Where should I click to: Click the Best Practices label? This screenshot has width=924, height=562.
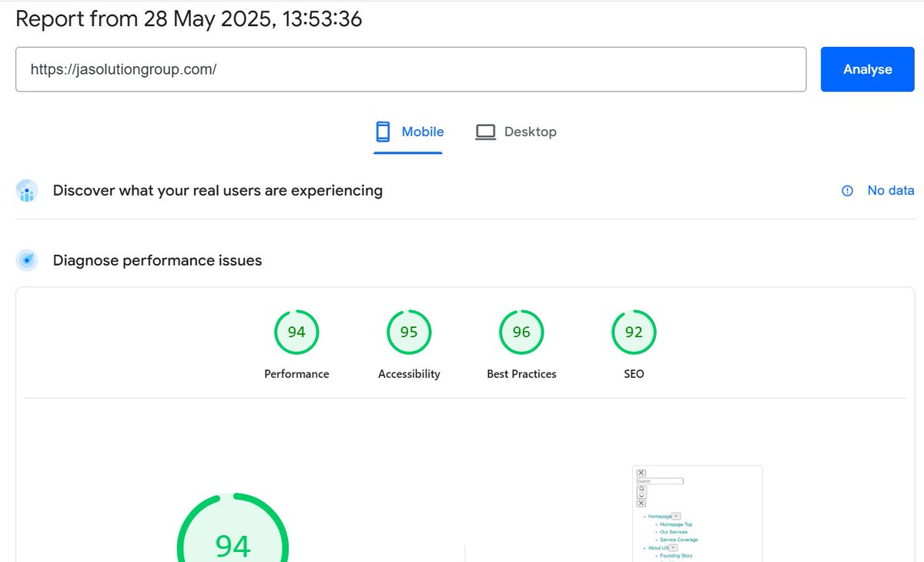(x=521, y=374)
